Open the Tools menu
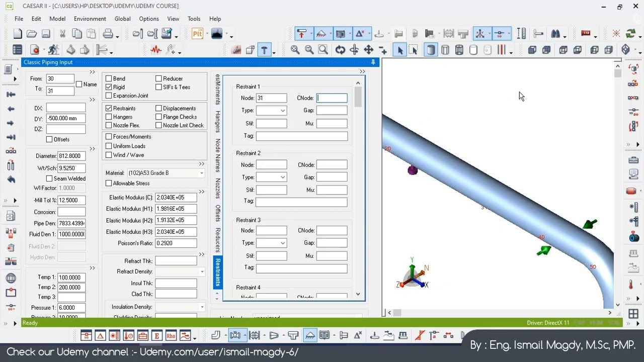This screenshot has height=362, width=644. (x=194, y=19)
